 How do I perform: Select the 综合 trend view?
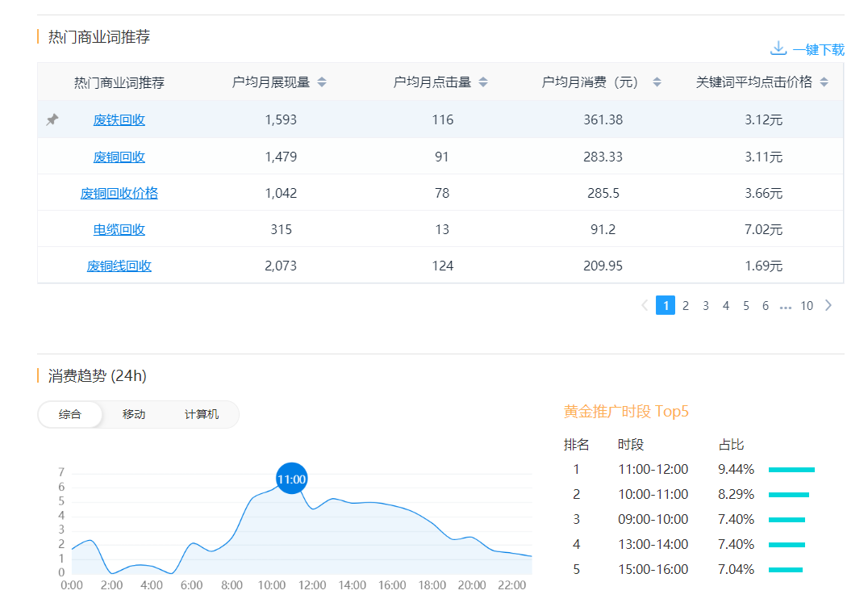click(70, 414)
